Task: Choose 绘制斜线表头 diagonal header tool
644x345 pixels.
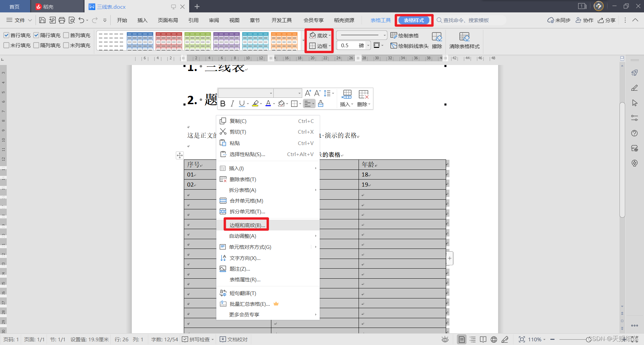Action: (410, 46)
